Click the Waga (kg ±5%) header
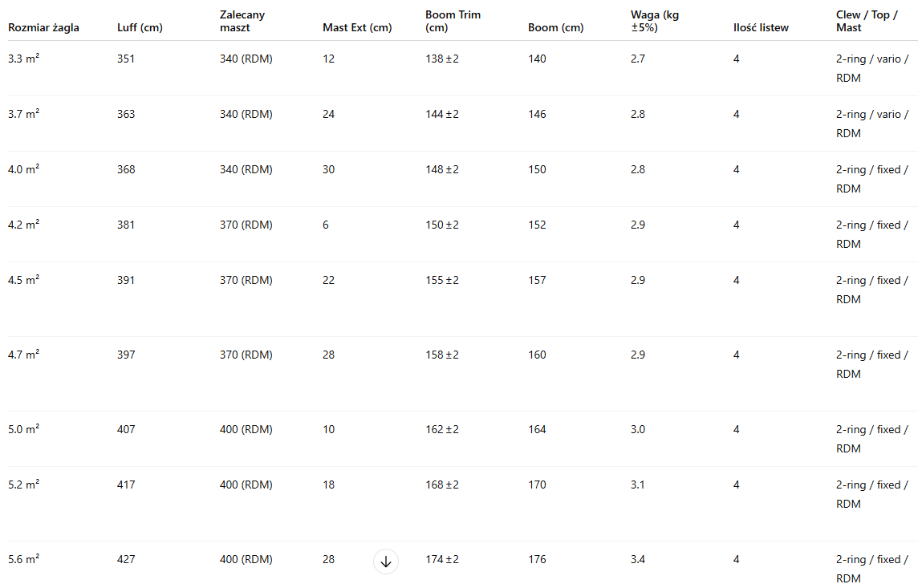 pos(655,22)
